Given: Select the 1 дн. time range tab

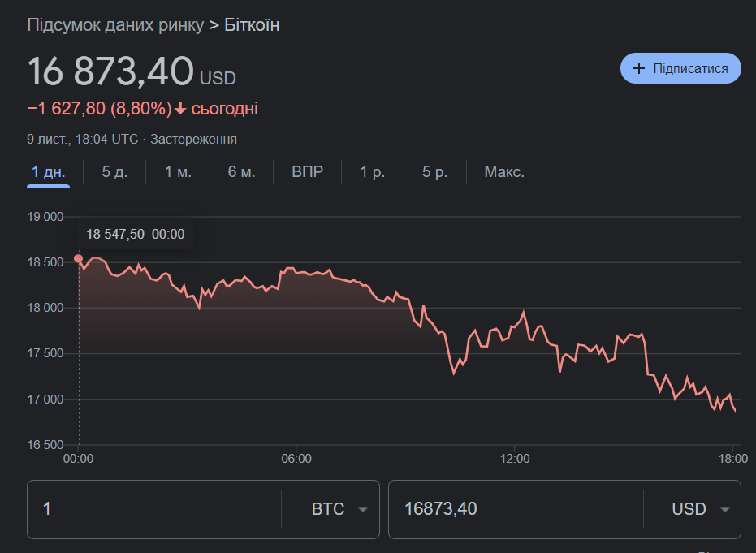Looking at the screenshot, I should click(x=48, y=172).
